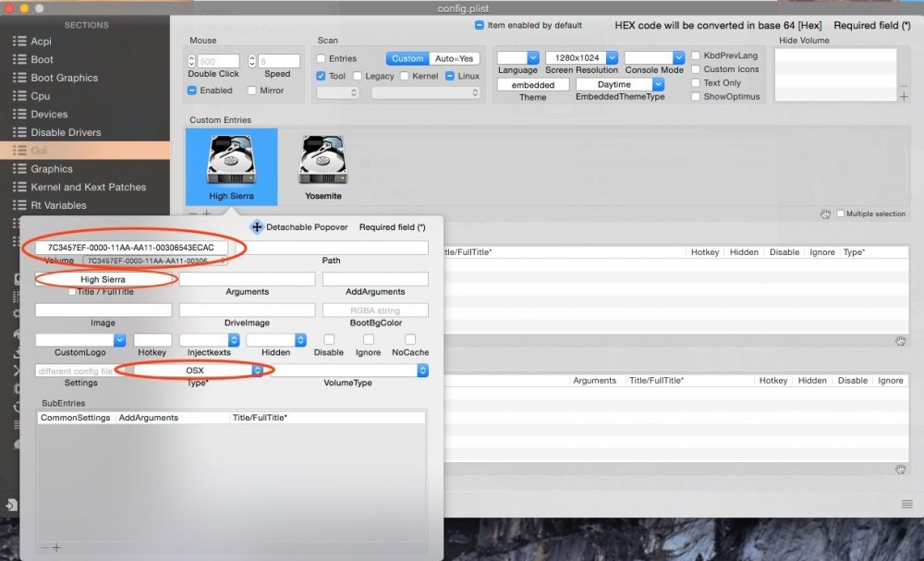
Task: Check the Title / FullTitle checkbox
Action: pos(72,292)
